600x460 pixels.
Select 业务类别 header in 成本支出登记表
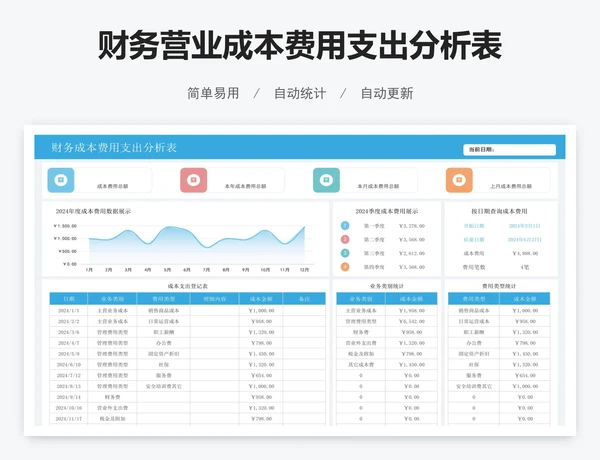pyautogui.click(x=112, y=299)
